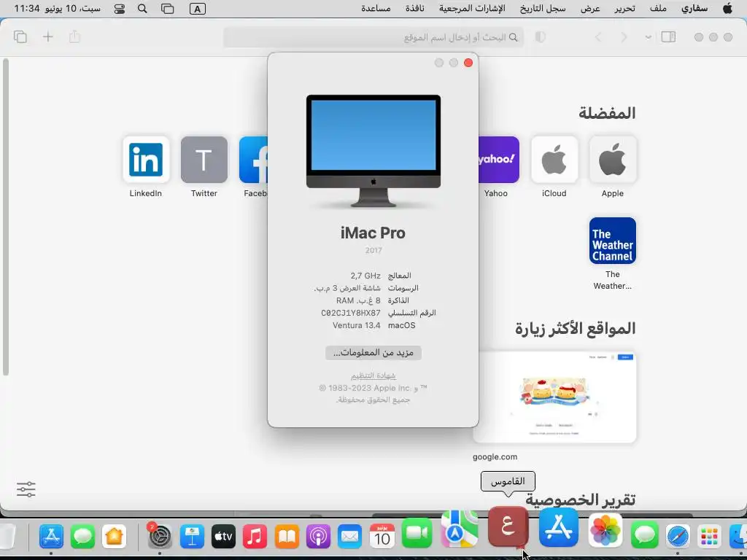Open the privacy report shield icon
This screenshot has width=747, height=560.
(x=541, y=37)
